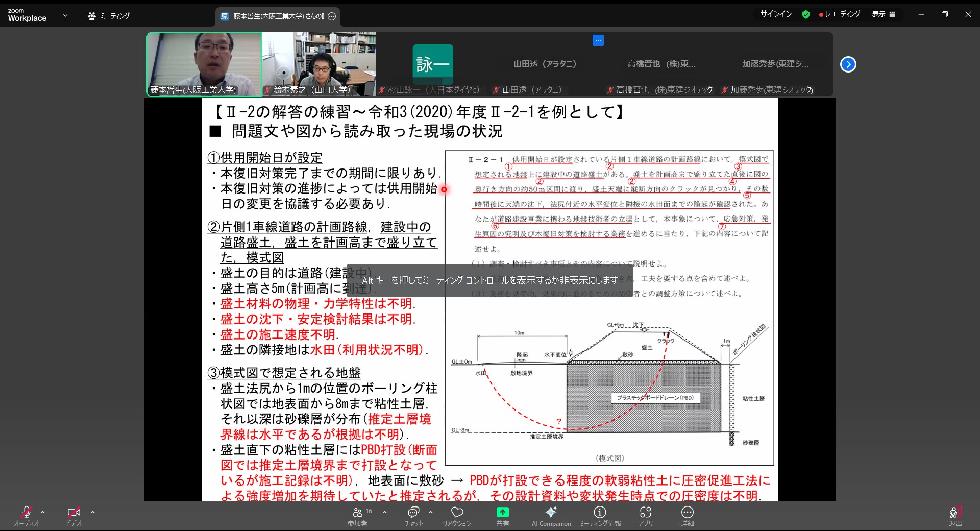Switch to the meeting tab

pos(109,16)
